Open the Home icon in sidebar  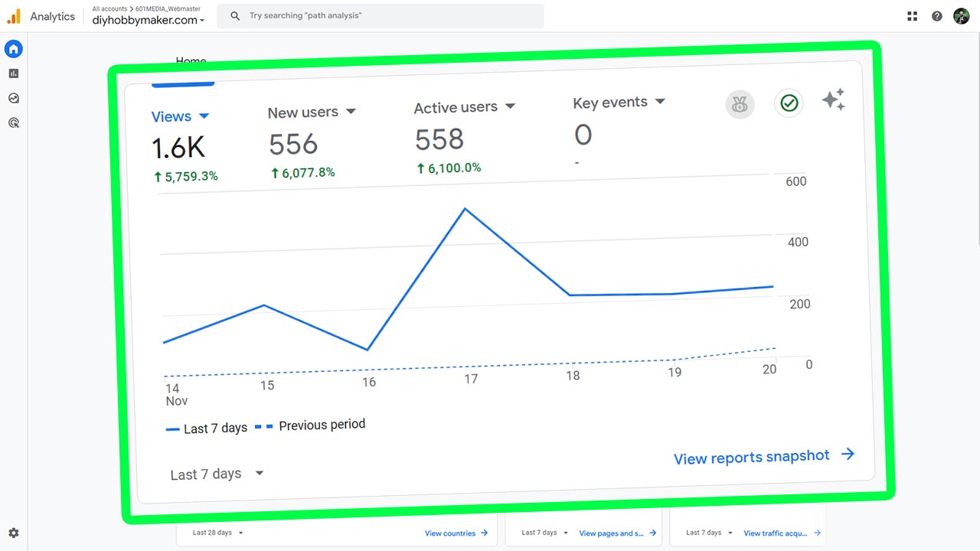point(13,49)
